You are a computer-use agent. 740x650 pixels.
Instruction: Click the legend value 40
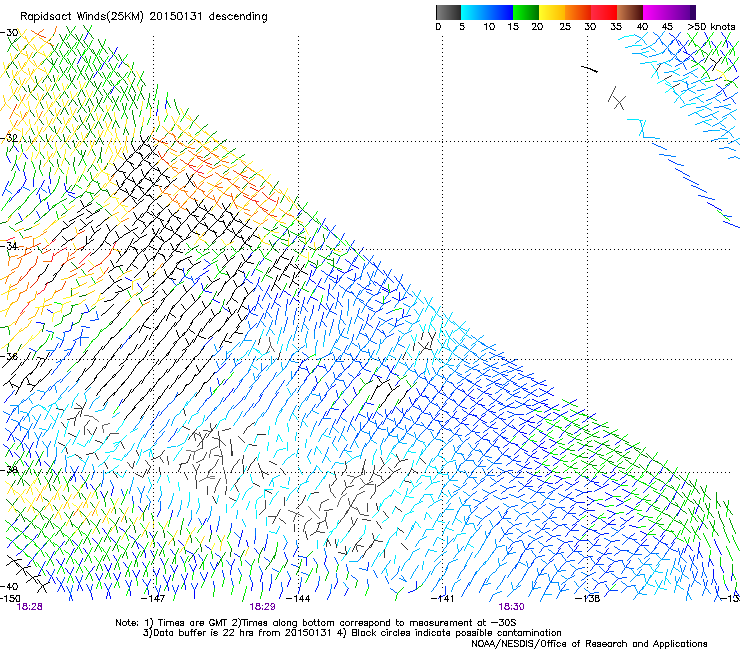[x=642, y=27]
